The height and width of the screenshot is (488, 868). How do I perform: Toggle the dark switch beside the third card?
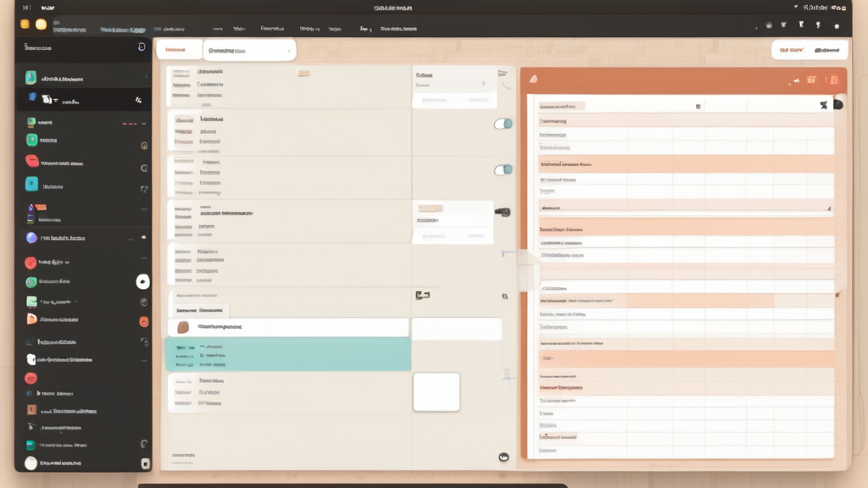coord(503,212)
